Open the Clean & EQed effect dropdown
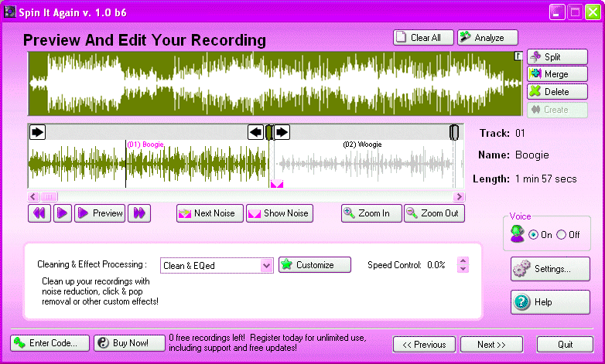 point(266,265)
